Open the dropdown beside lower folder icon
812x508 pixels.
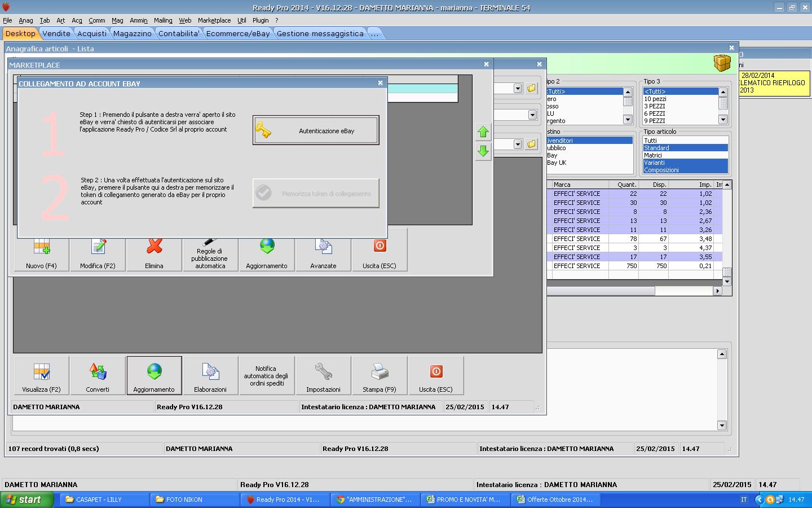518,144
